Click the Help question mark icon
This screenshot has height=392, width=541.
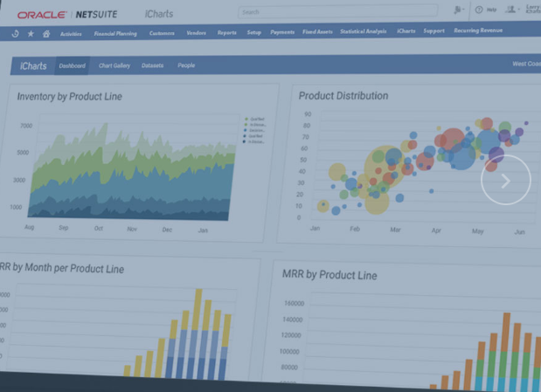pos(479,10)
